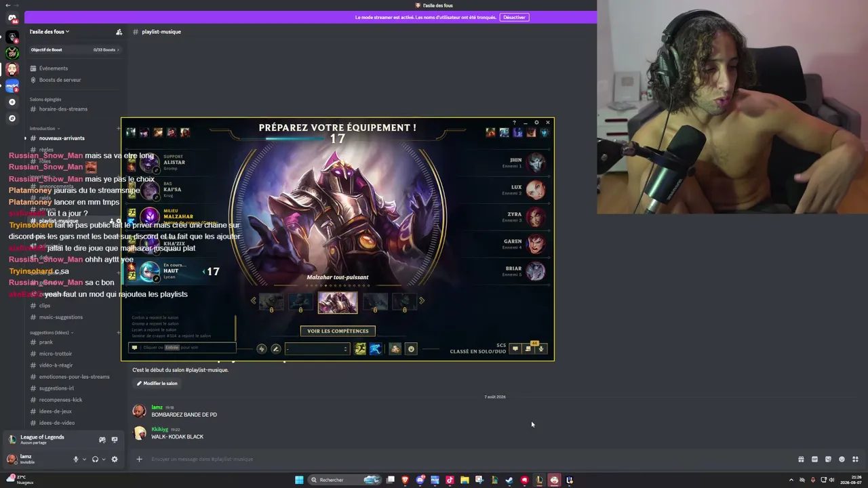
Task: Select the highlighted Malzahar tout-puissant skin thumbnail
Action: tap(338, 302)
